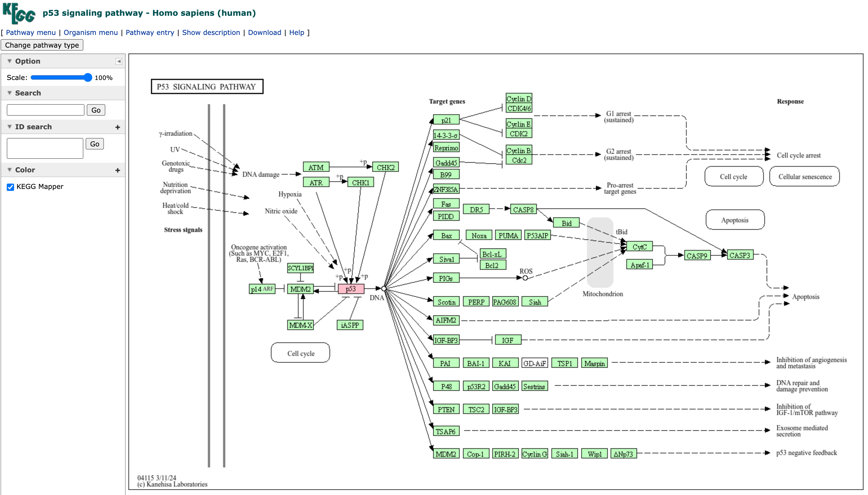
Task: Click the plus icon beside ID search
Action: click(118, 127)
